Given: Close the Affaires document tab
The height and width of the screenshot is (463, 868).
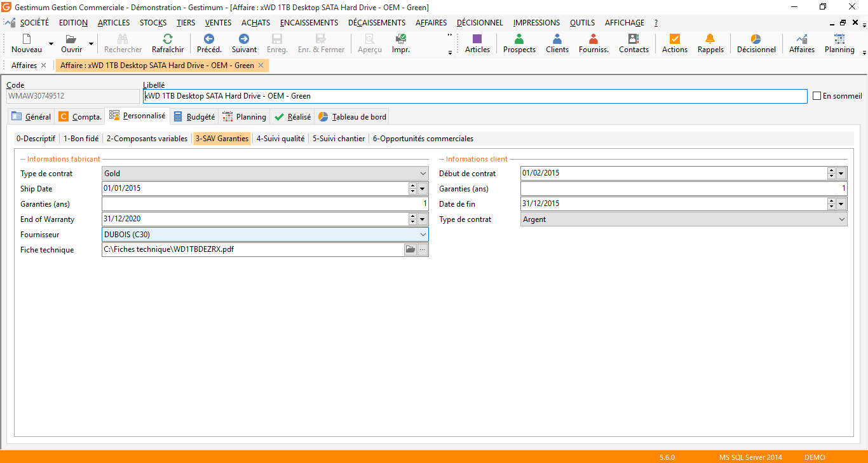Looking at the screenshot, I should click(x=43, y=66).
